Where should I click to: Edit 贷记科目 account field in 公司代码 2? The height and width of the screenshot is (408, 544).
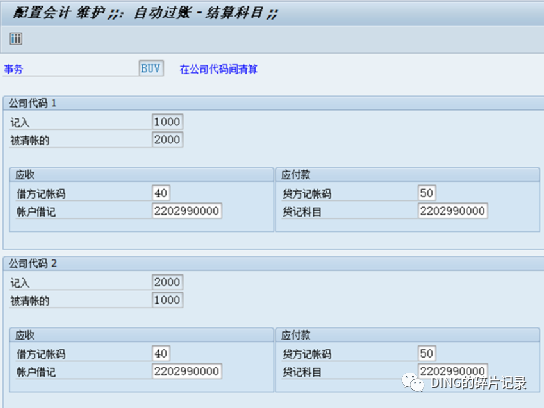452,371
